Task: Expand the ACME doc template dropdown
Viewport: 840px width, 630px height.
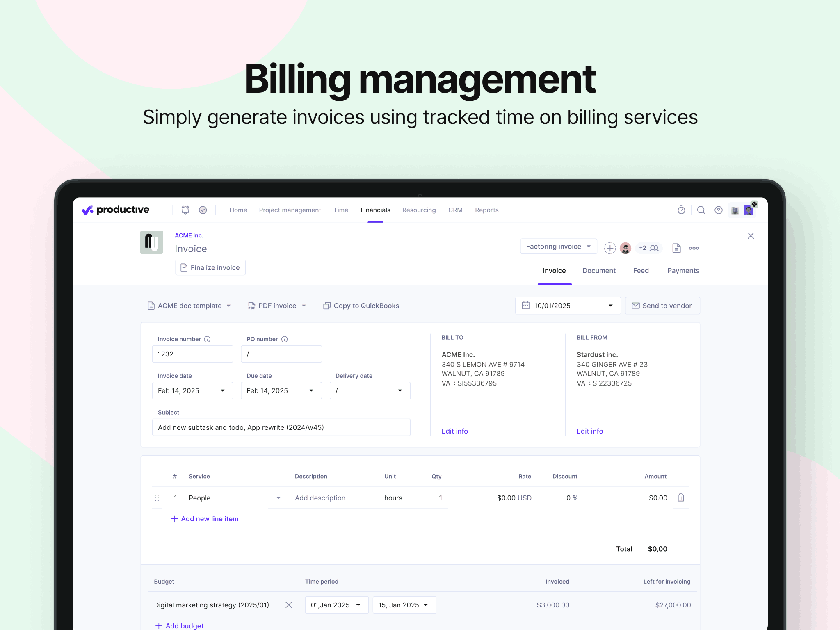Action: click(x=189, y=306)
